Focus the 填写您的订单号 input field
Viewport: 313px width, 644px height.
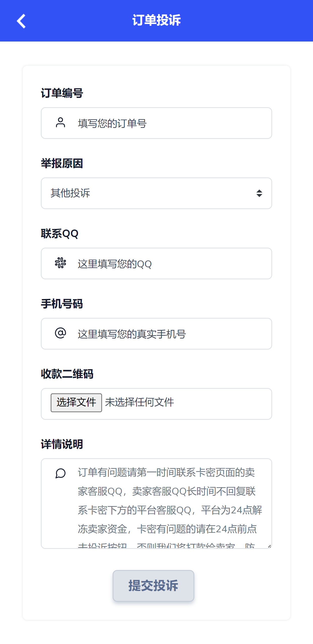click(156, 123)
